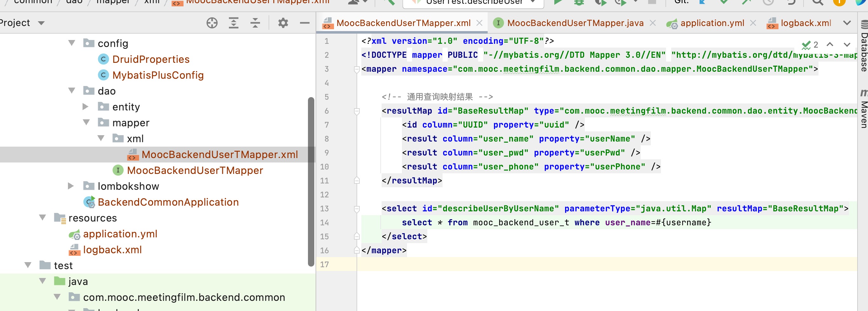Select BackendCommonApplication in tree
Image resolution: width=868 pixels, height=311 pixels.
[168, 202]
